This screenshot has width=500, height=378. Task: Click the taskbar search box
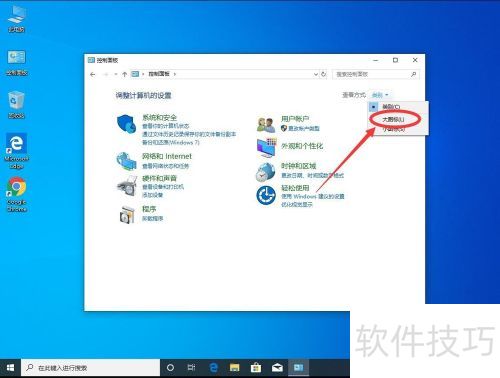90,368
